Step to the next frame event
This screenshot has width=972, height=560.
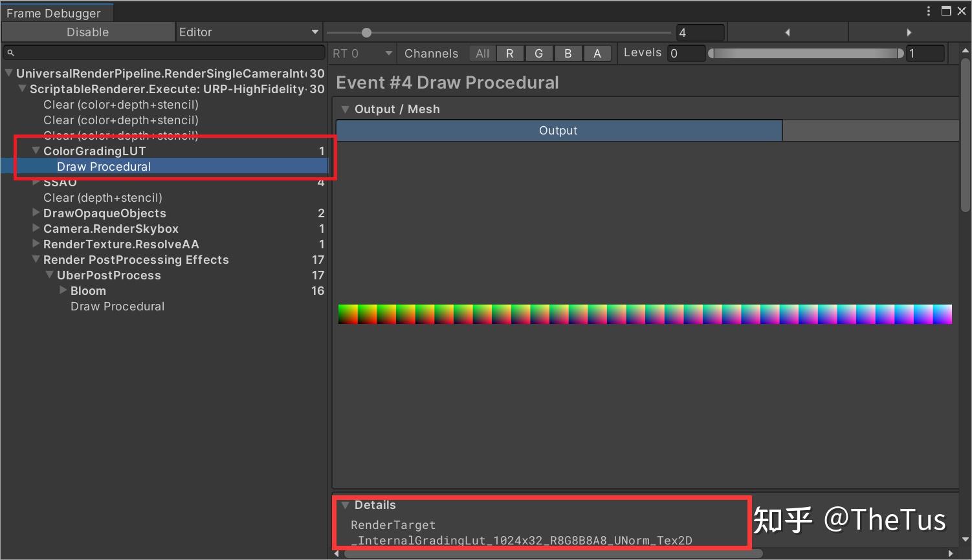909,32
